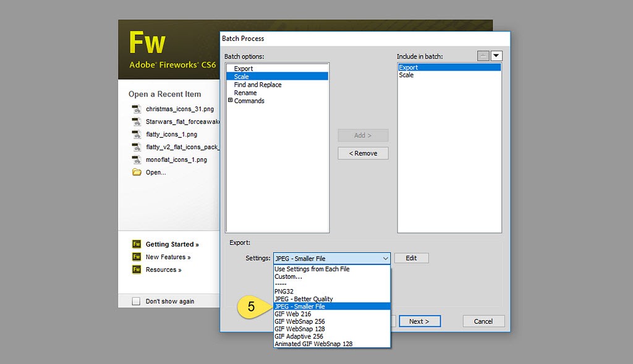
Task: Open recent file Starwars_flat_forceawakens
Action: (183, 122)
